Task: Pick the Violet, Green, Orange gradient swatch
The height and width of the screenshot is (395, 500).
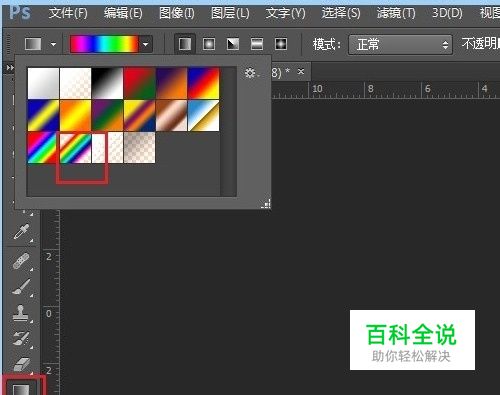Action: (x=107, y=115)
